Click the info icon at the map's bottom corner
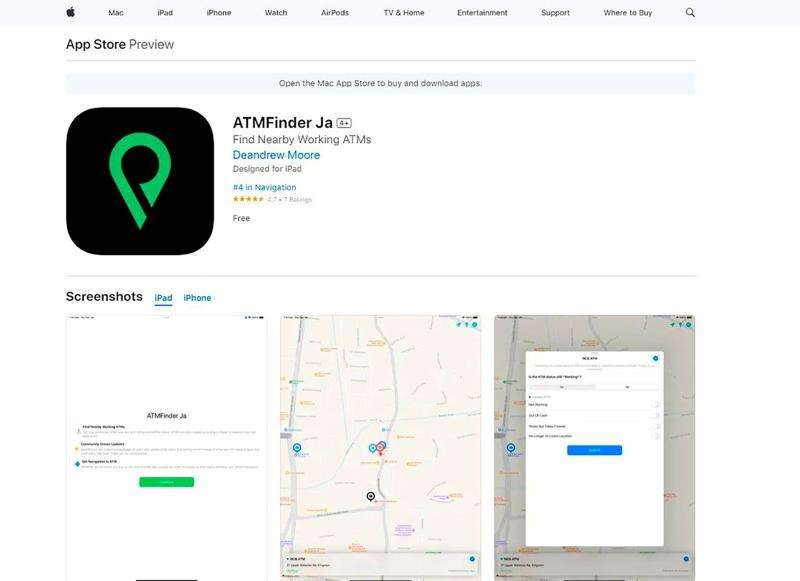Viewport: 800px width, 581px height. [471, 558]
